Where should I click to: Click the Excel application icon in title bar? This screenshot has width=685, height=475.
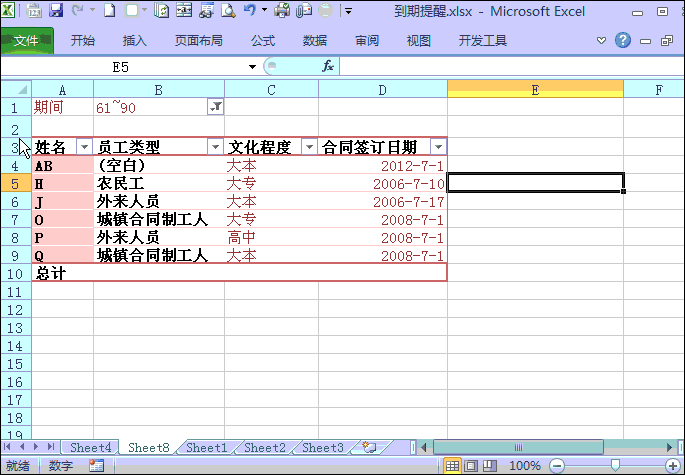click(x=7, y=10)
